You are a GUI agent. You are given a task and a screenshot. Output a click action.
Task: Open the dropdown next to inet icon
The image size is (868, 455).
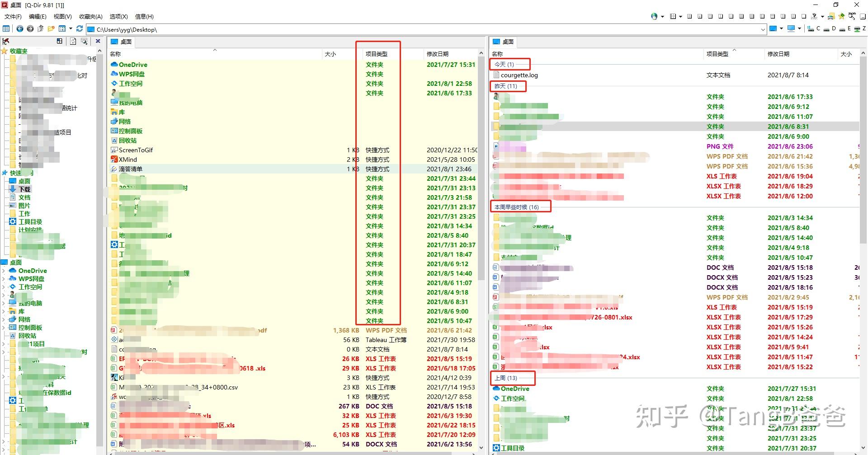(x=822, y=17)
